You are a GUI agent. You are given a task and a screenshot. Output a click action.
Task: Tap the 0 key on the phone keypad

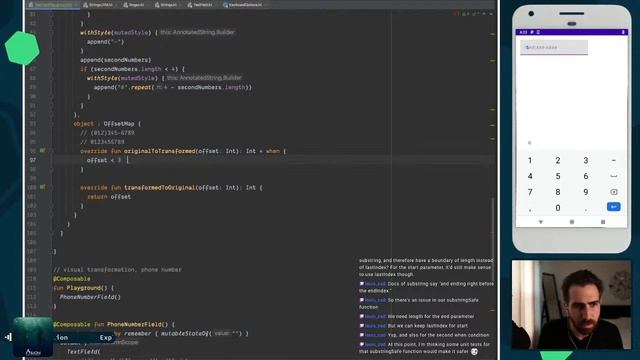[x=558, y=208]
